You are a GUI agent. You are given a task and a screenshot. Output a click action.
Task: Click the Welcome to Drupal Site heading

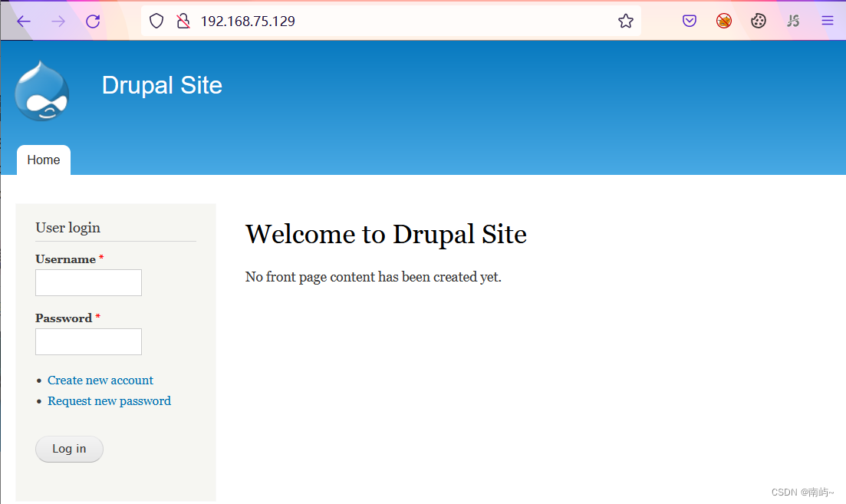386,234
